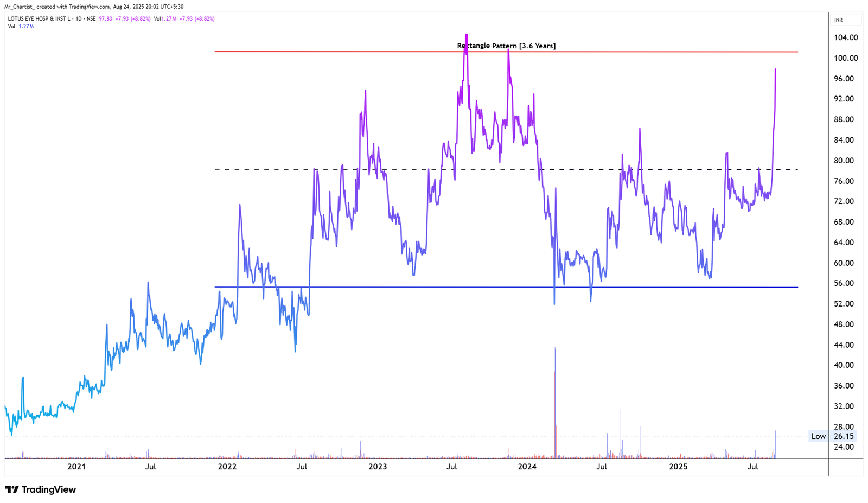Select the 2025 label on the time axis

tap(680, 466)
